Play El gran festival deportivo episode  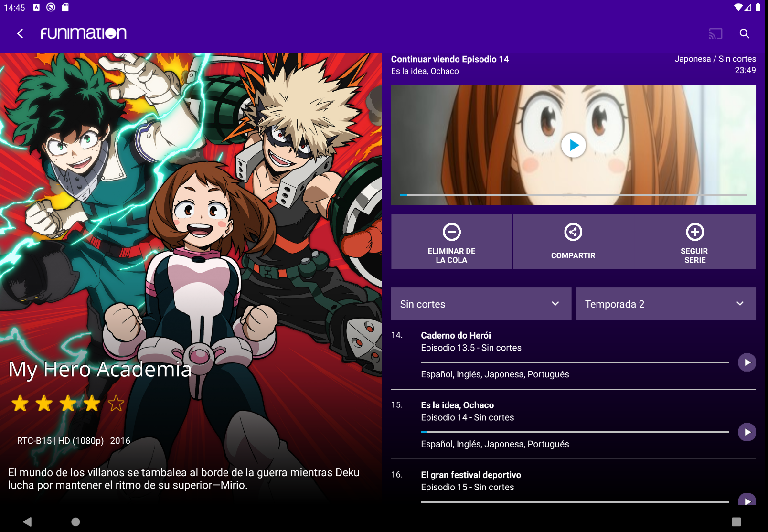747,500
